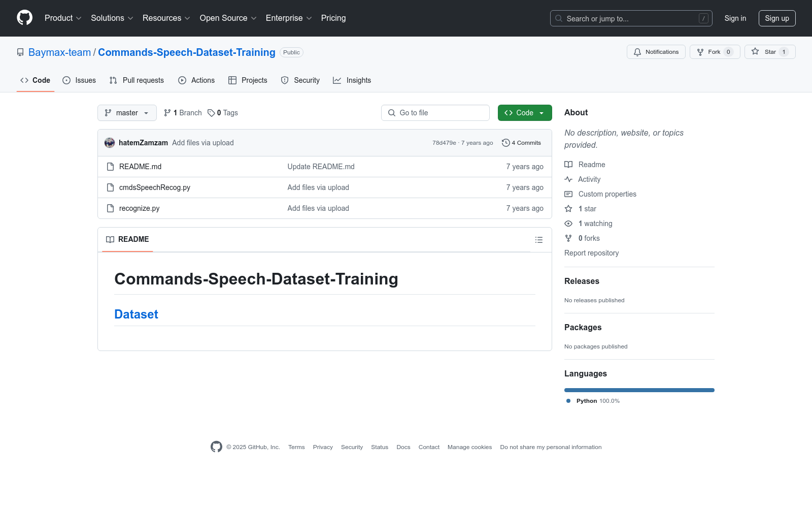Focus the Go to file input
Image resolution: width=812 pixels, height=508 pixels.
coord(435,113)
